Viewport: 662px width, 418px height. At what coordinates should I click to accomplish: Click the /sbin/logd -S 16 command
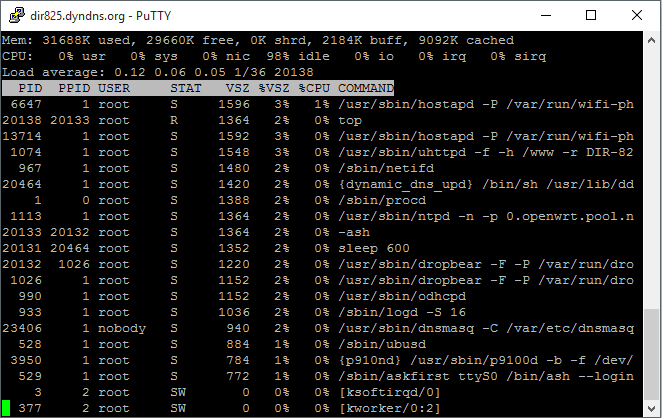402,313
